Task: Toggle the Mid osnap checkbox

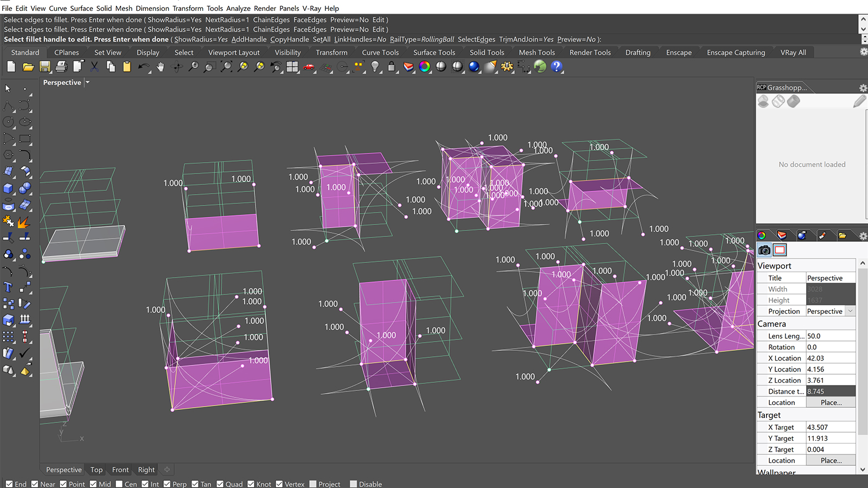Action: pos(93,484)
